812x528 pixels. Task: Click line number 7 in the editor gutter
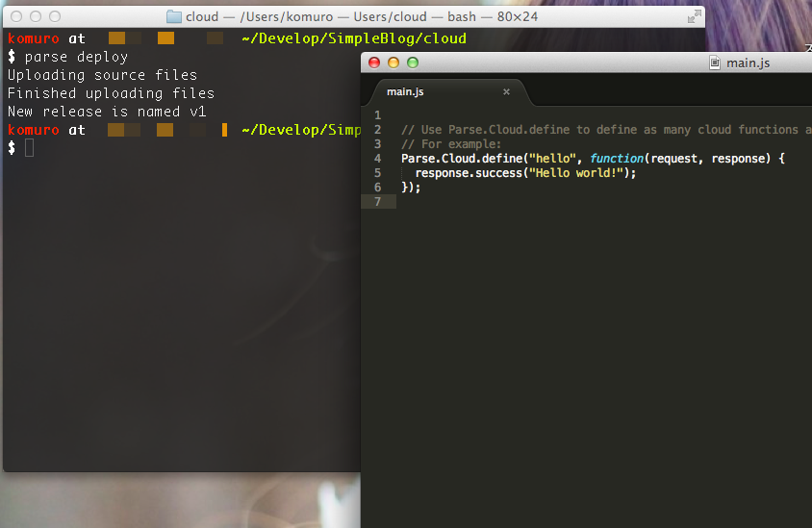[x=378, y=202]
